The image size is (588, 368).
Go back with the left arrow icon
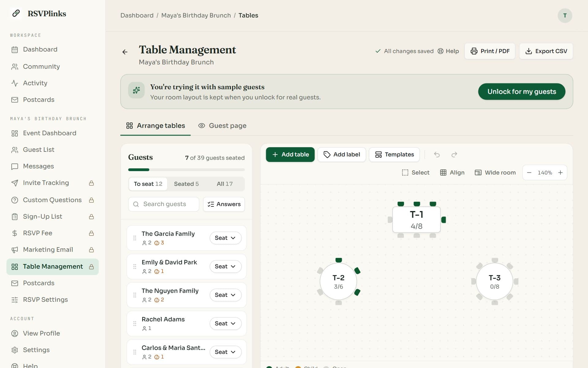coord(125,52)
